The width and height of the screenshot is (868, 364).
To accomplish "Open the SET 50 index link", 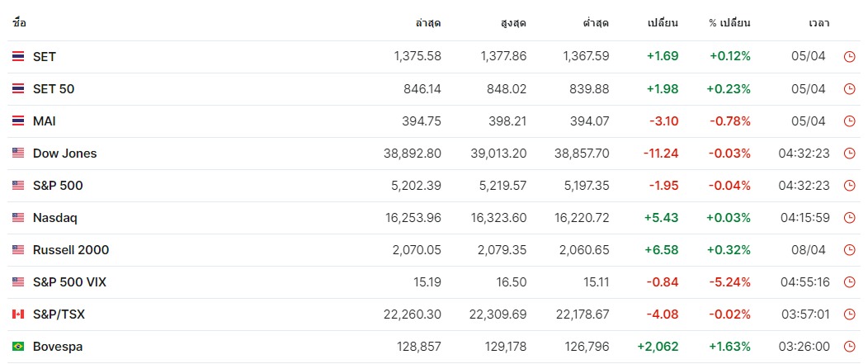I will click(x=54, y=88).
